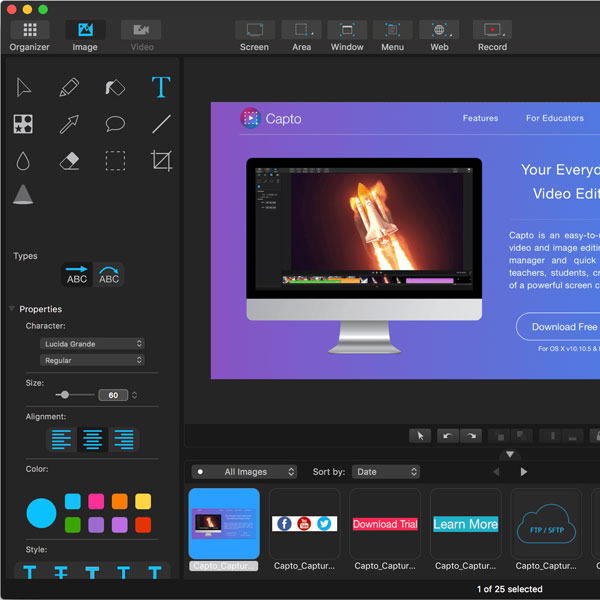Screen dimensions: 600x600
Task: Open the Regular font weight dropdown
Action: (92, 360)
